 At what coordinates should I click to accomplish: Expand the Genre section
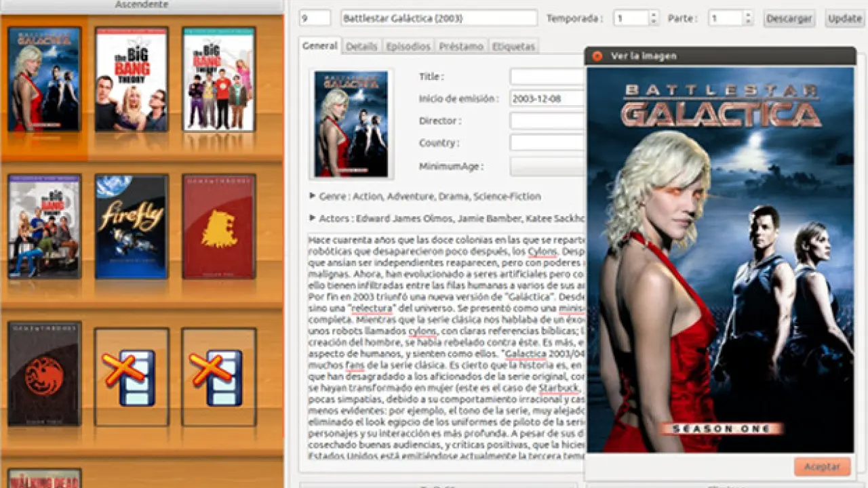(x=313, y=196)
